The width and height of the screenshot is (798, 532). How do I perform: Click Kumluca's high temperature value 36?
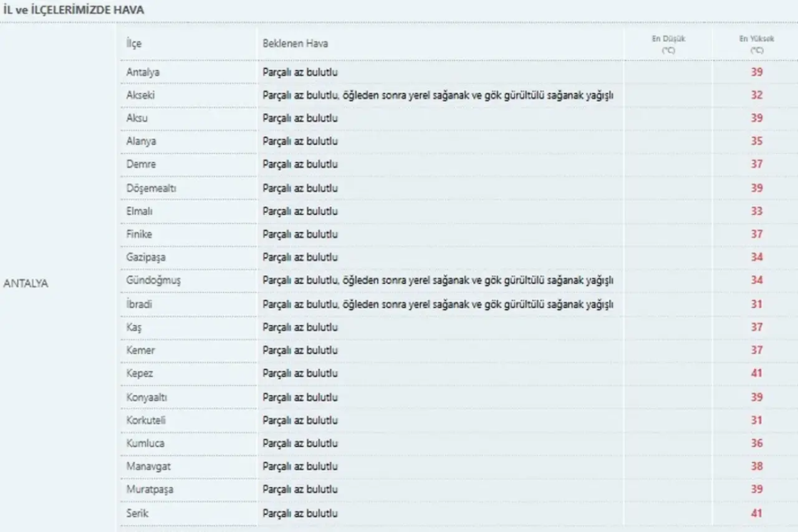pyautogui.click(x=757, y=443)
